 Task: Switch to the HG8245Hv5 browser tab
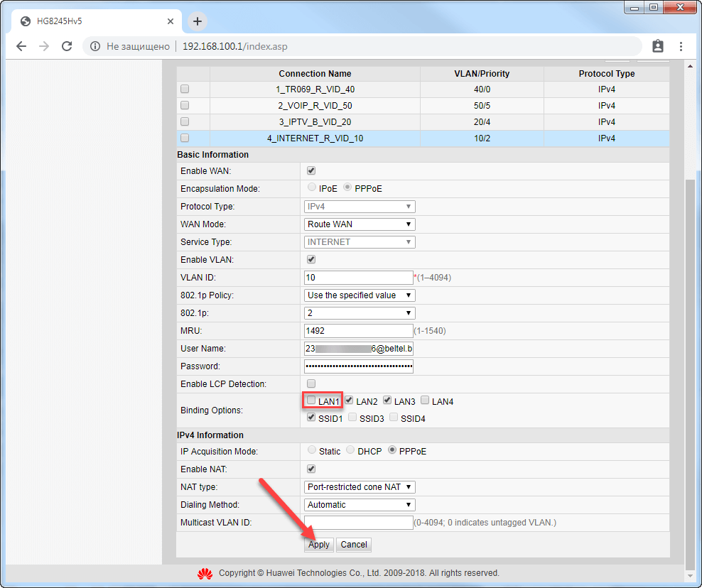coord(92,21)
